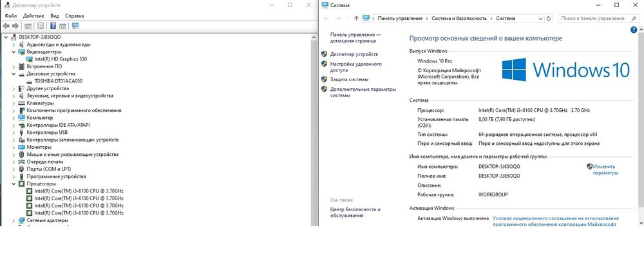The image size is (644, 264).
Task: Select the TOSHIBA DT01ACA050 disk
Action: [x=59, y=81]
